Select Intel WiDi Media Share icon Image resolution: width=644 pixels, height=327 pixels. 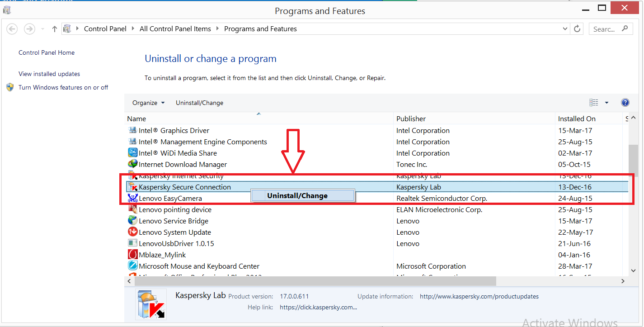[132, 153]
